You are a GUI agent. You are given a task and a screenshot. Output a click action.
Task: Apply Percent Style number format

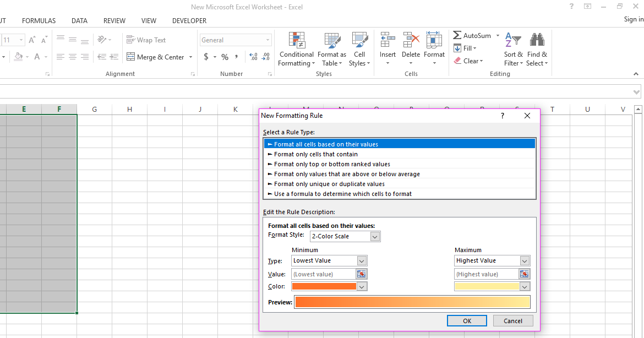224,56
